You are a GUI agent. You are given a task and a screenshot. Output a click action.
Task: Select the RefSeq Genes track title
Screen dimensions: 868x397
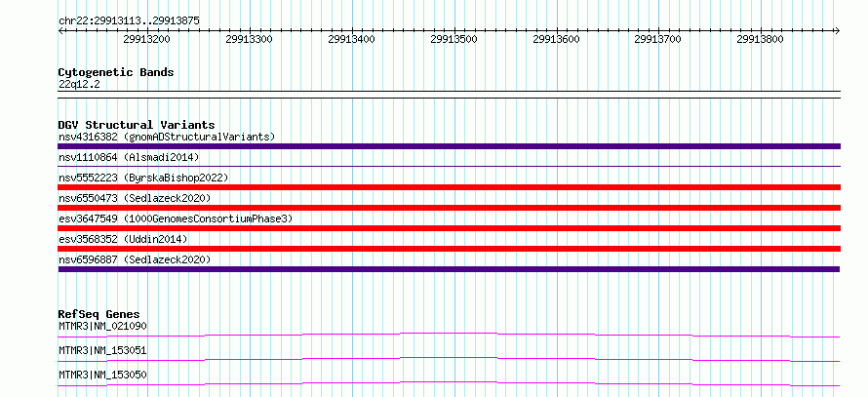coord(99,314)
